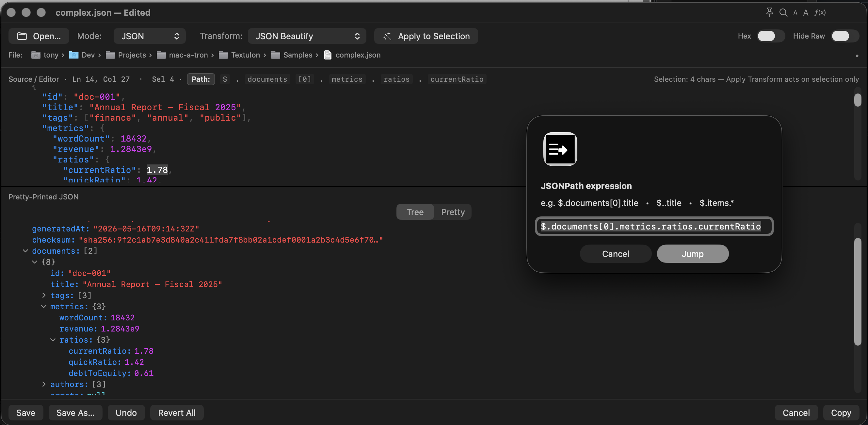This screenshot has width=868, height=425.
Task: Click the mac-a-tron folder icon in the path
Action: click(x=161, y=55)
